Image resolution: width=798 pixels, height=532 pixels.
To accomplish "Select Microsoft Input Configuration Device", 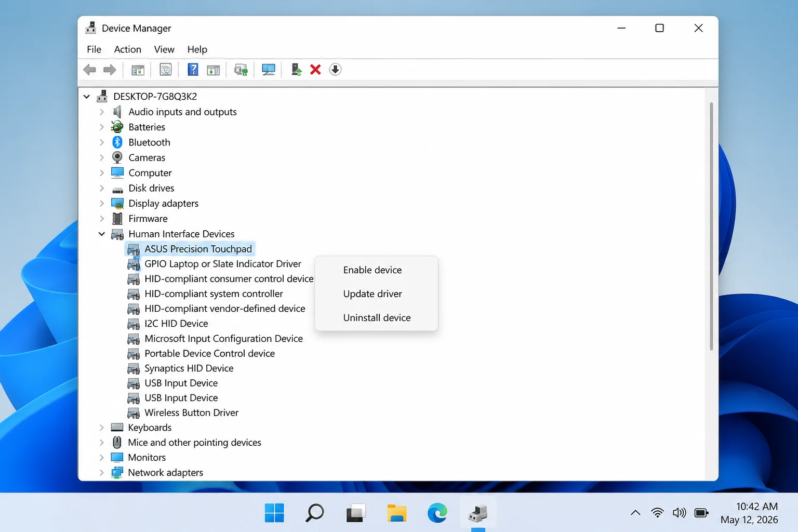I will (x=223, y=338).
